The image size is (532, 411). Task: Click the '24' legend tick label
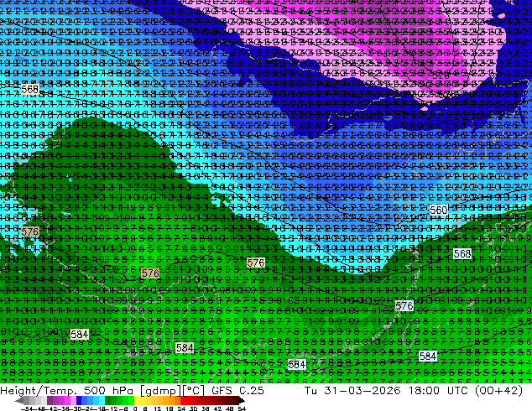pyautogui.click(x=181, y=409)
